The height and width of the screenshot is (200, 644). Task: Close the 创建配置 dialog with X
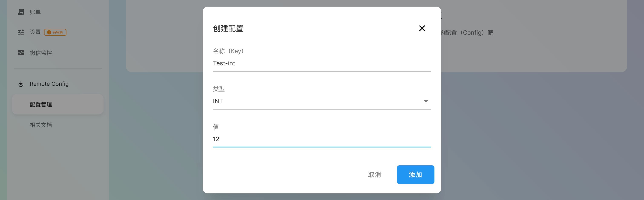[x=422, y=29]
